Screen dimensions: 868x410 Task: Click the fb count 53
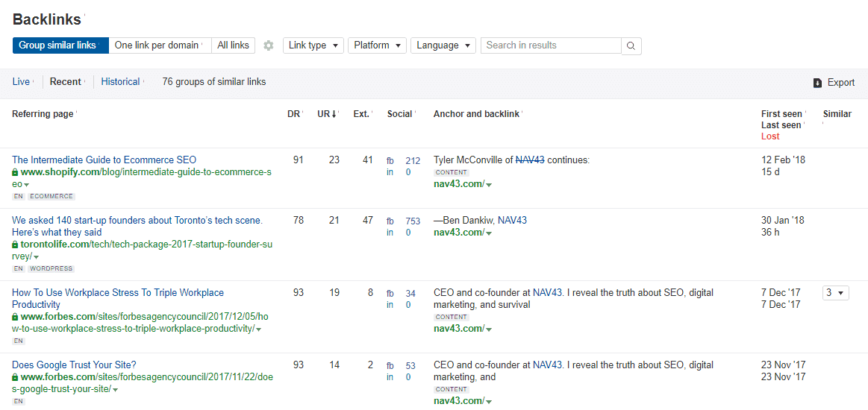tap(410, 366)
